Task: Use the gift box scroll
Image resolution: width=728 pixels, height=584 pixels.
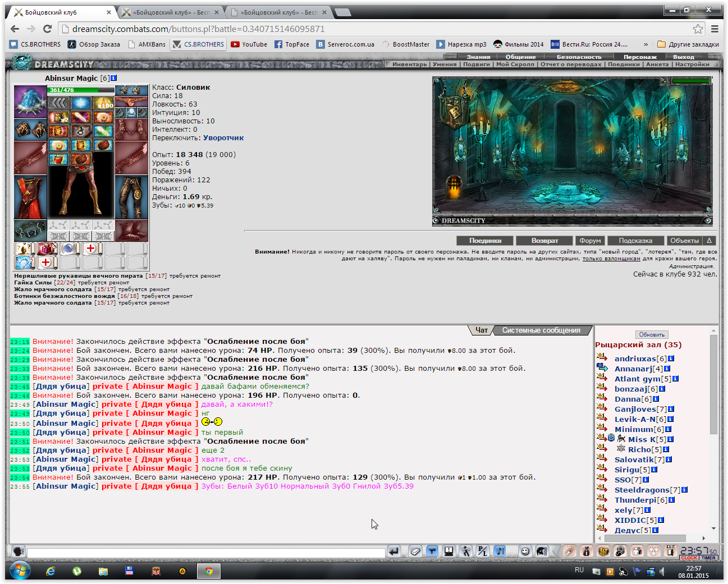Action: click(47, 249)
